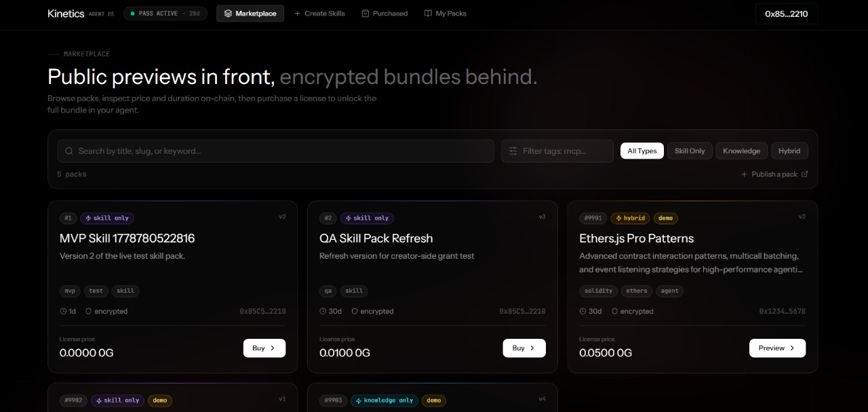The image size is (868, 412).
Task: Buy the MVP Skill 1778780522816 pack
Action: (264, 348)
